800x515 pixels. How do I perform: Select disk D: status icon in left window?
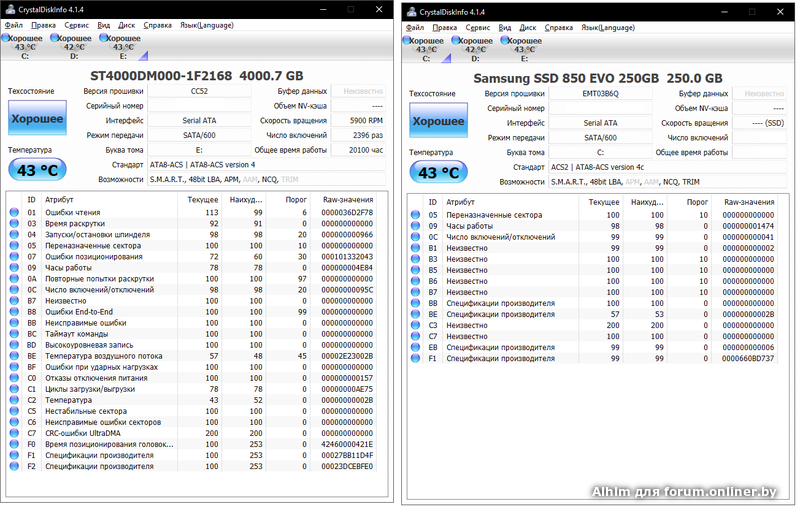(x=73, y=46)
